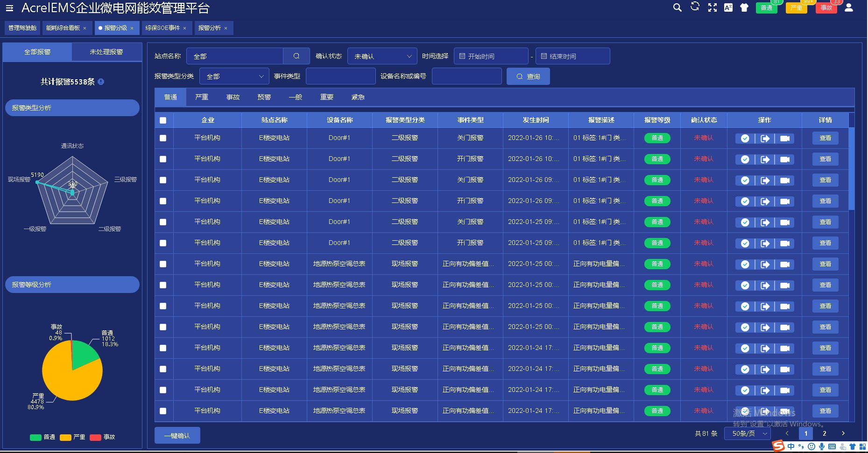Tick the select-all checkbox in table header
Image resolution: width=868 pixels, height=453 pixels.
(163, 120)
